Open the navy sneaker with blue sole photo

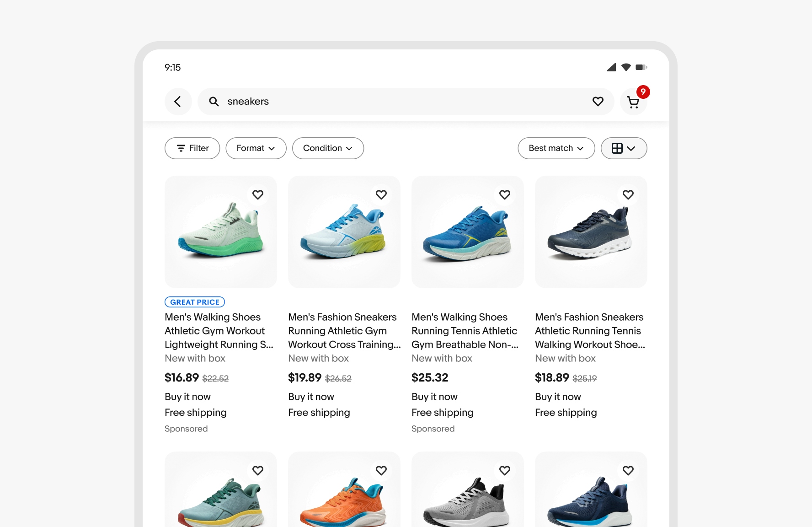591,489
